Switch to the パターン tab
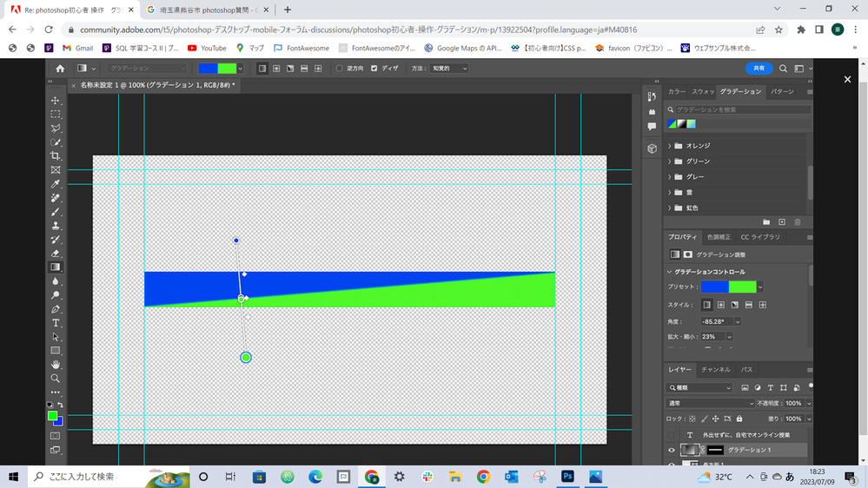The height and width of the screenshot is (488, 868). point(782,91)
